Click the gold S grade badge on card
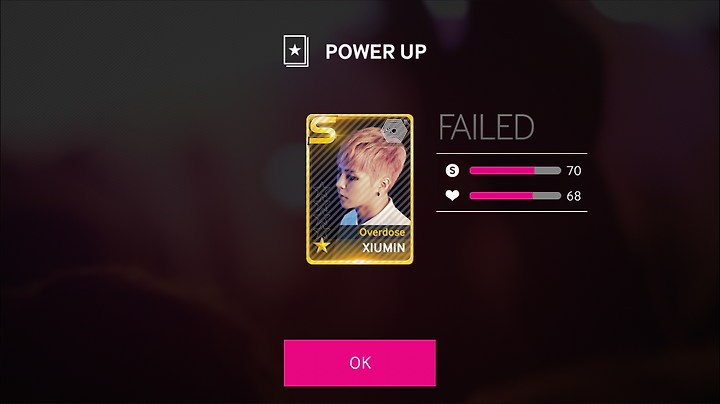This screenshot has height=404, width=720. pyautogui.click(x=323, y=130)
